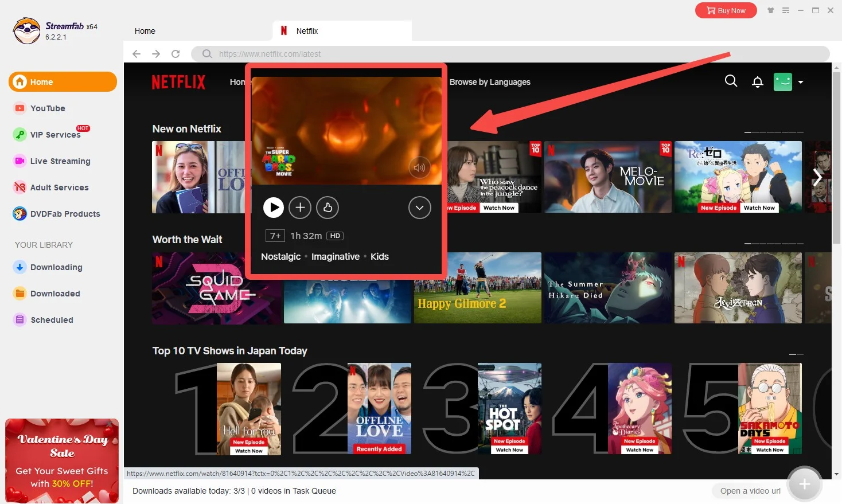The image size is (842, 504).
Task: Click the address bar with netflix.com/latest
Action: (x=510, y=54)
